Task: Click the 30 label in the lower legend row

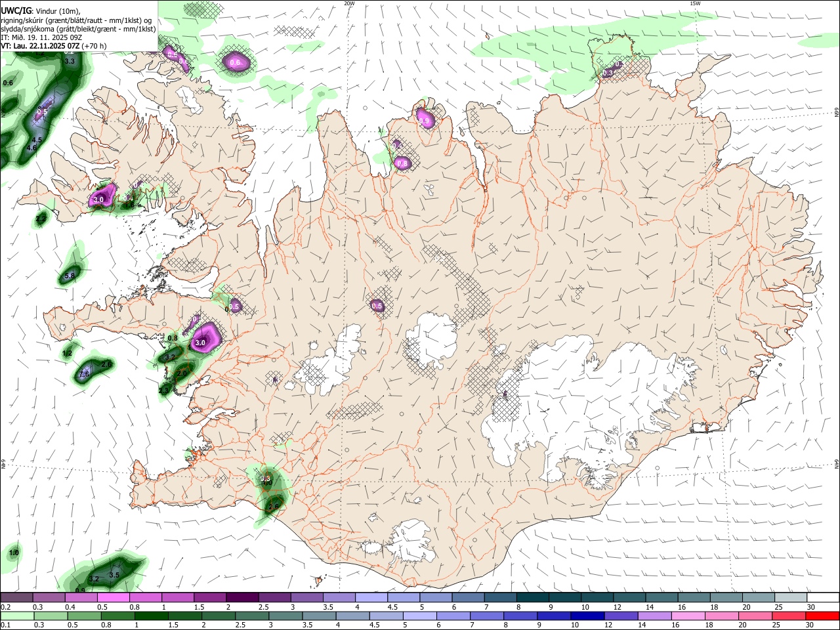Action: [x=809, y=625]
